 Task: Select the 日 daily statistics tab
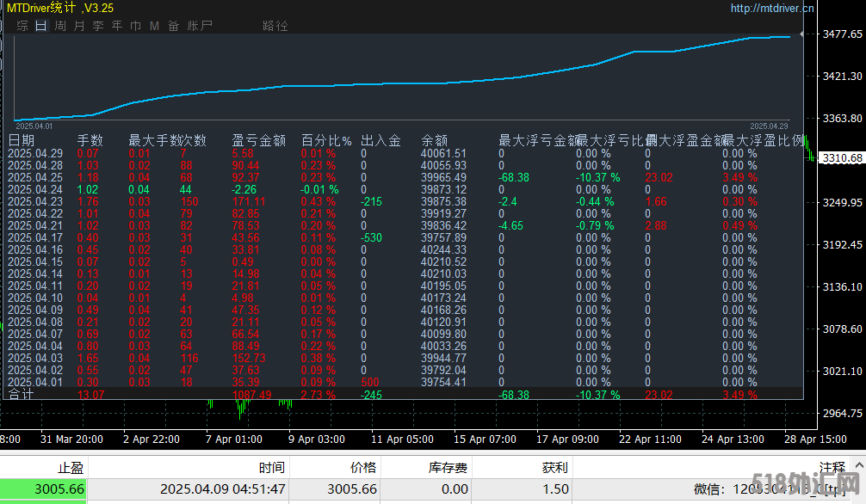pyautogui.click(x=41, y=26)
